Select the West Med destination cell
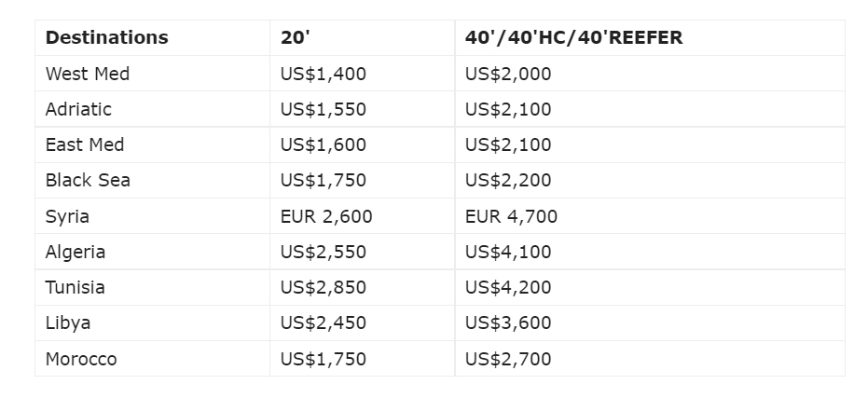Screen dimensions: 868x398 pos(88,74)
